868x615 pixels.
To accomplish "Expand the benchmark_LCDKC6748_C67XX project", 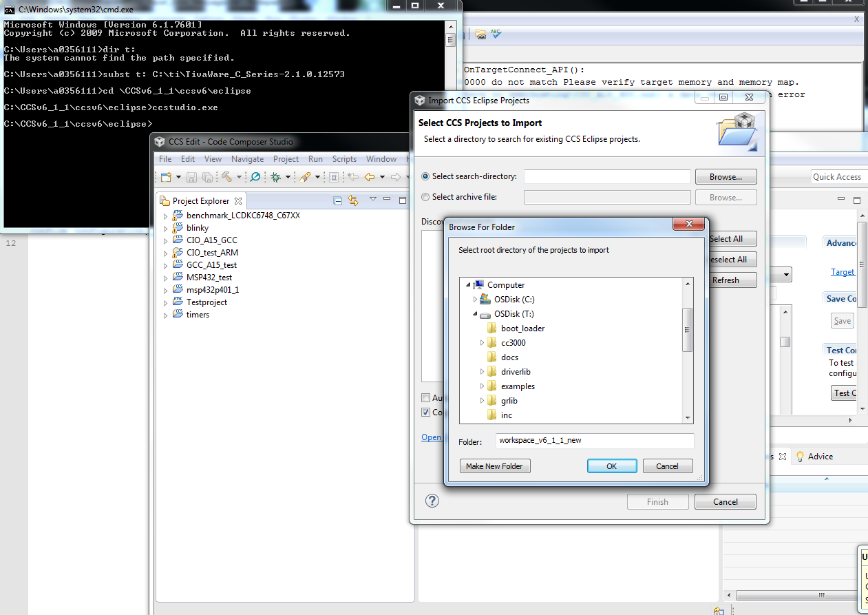I will pyautogui.click(x=165, y=216).
